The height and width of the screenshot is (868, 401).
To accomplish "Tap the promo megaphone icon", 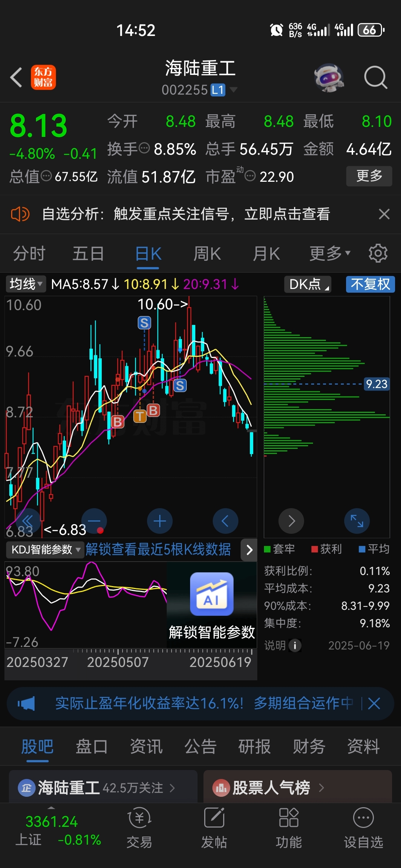I will coord(26,703).
